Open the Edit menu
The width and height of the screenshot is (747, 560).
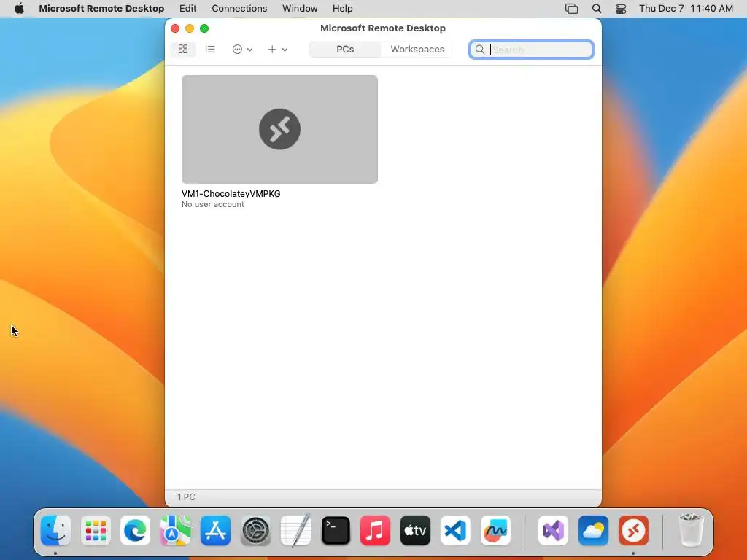click(x=187, y=9)
